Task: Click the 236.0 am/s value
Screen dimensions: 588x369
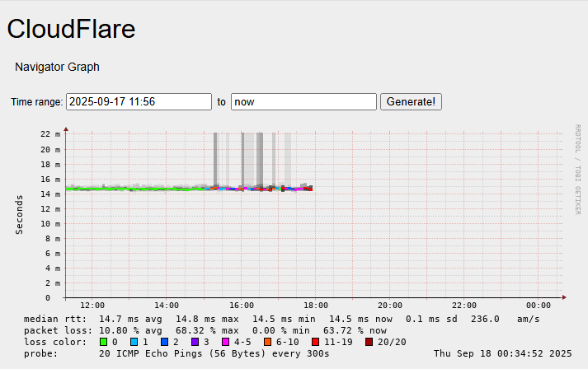Action: pyautogui.click(x=506, y=320)
